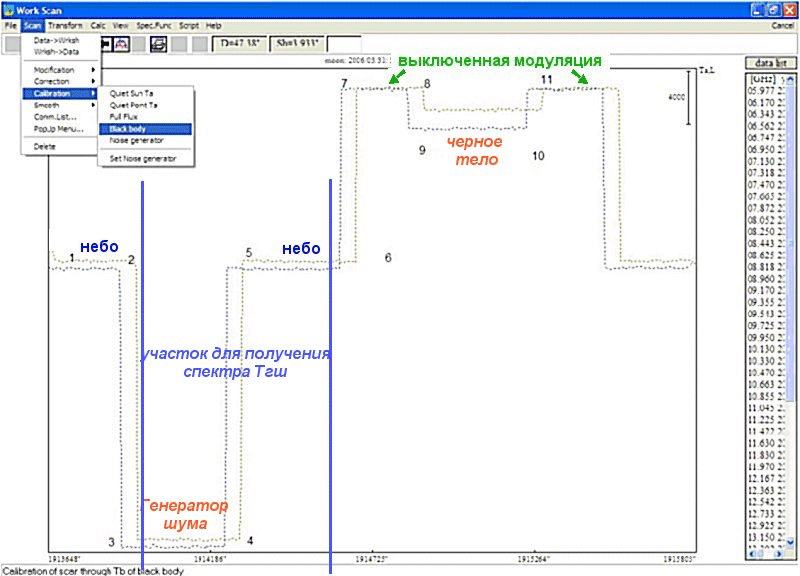800x576 pixels.
Task: Choose Set Noise generator option
Action: (x=145, y=159)
